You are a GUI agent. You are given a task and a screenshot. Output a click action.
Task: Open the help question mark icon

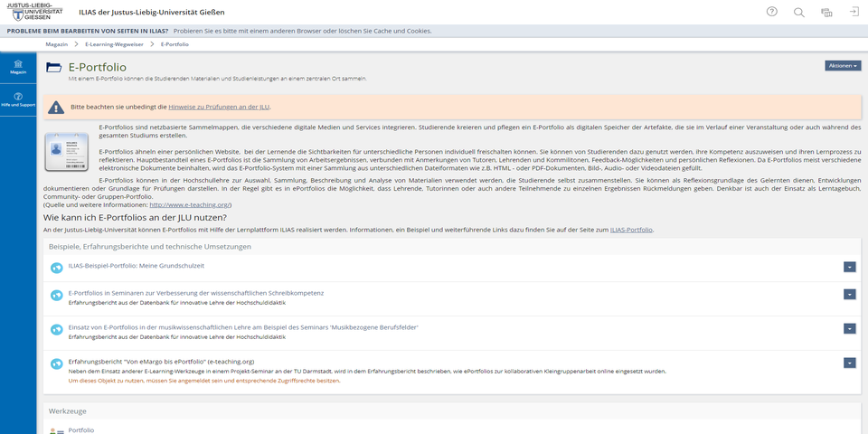pyautogui.click(x=771, y=12)
